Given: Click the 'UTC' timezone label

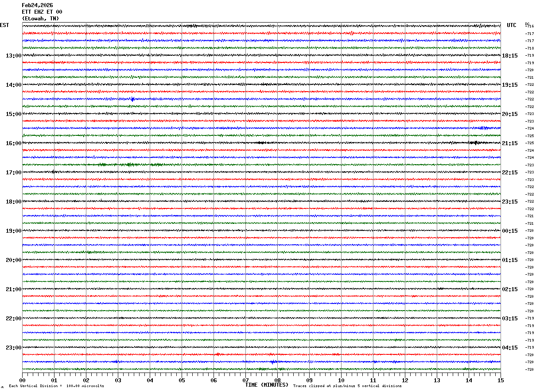Looking at the screenshot, I should click(512, 25).
